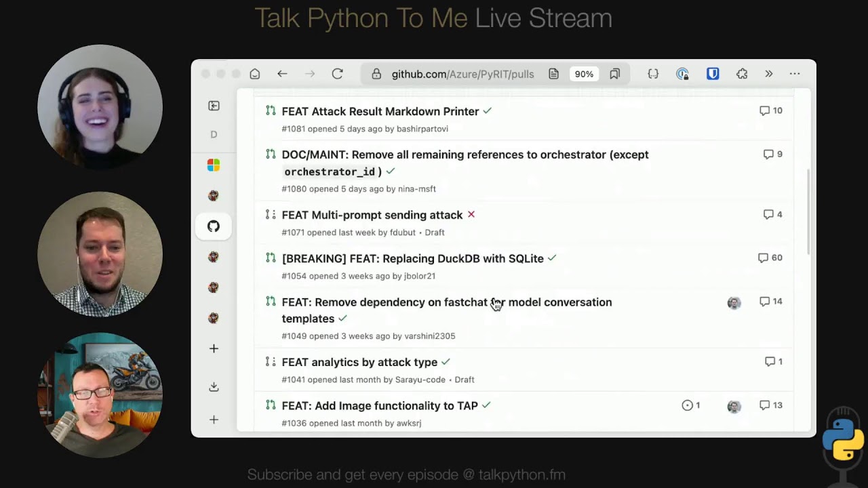Open the Replacing DuckDB with SQLite pull request
Screen dimensions: 868x488
click(x=412, y=258)
